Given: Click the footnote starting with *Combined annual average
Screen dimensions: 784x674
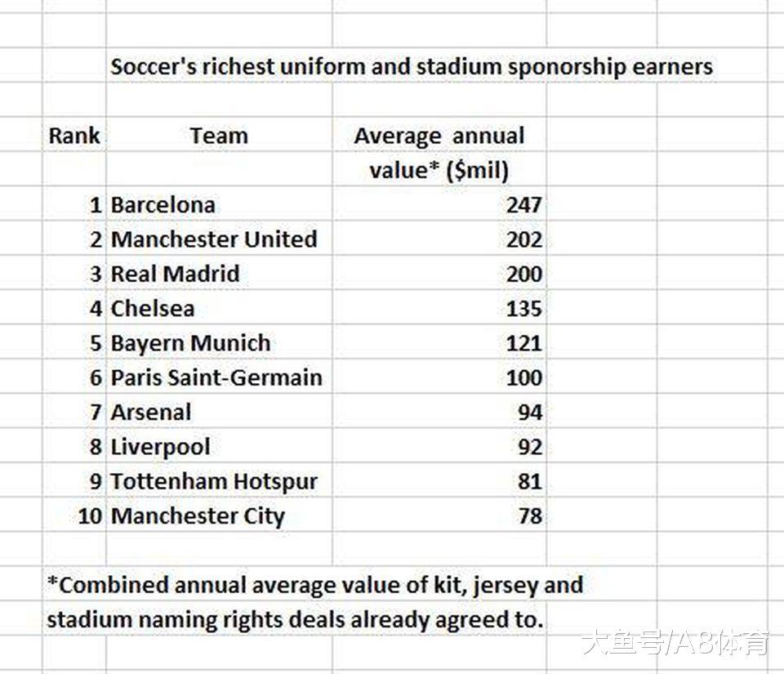Looking at the screenshot, I should click(314, 585).
